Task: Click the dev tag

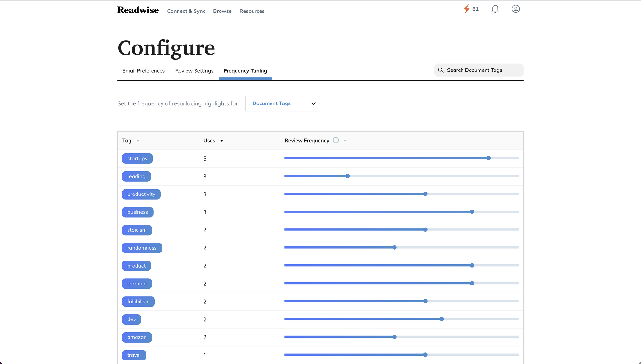Action: click(132, 319)
